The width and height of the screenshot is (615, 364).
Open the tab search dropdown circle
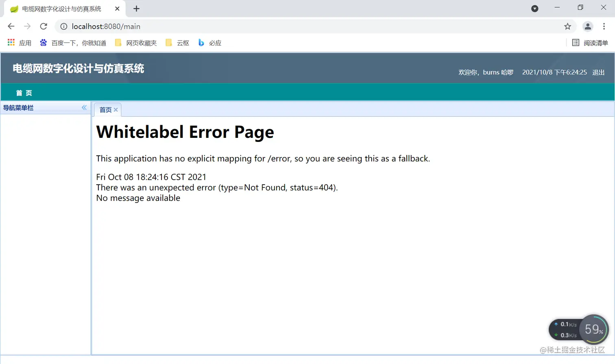535,9
